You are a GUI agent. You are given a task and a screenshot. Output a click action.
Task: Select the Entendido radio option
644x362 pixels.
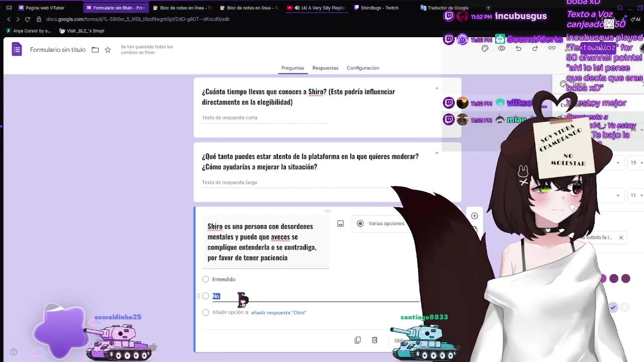(205, 279)
